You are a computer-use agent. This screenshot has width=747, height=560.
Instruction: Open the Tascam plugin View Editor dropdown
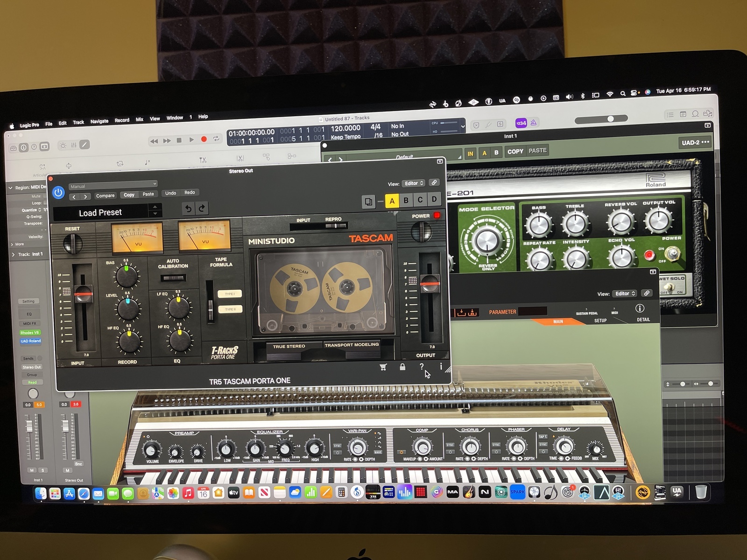[x=414, y=183]
